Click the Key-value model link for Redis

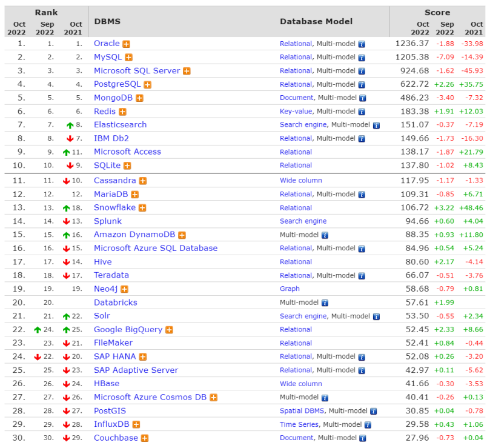point(296,112)
